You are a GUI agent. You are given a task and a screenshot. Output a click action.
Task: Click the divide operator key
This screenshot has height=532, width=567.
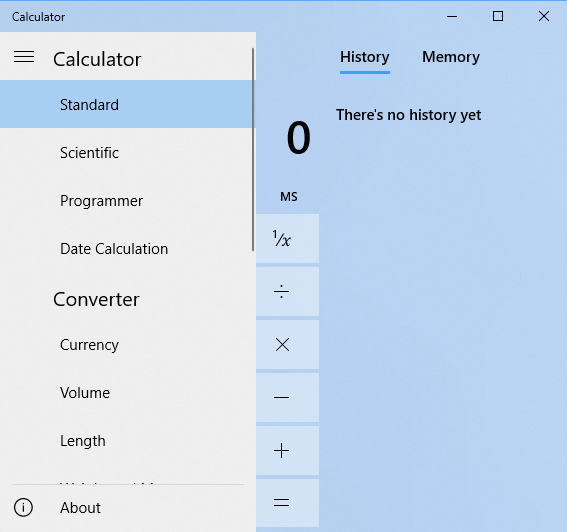[x=287, y=292]
